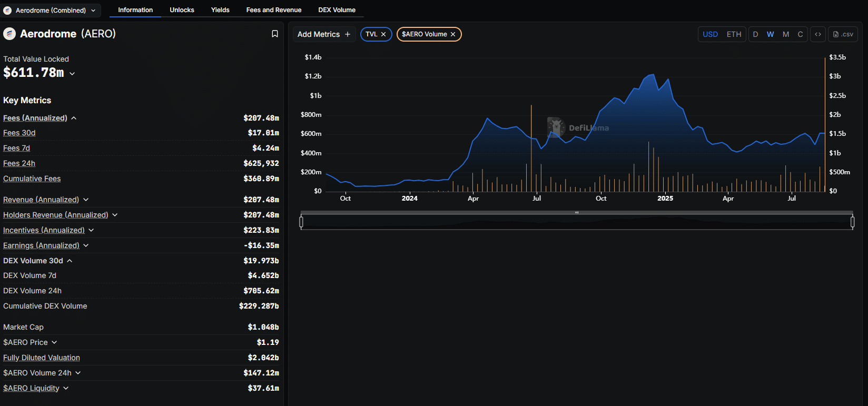Click the Fully Diluted Valuation label
Image resolution: width=868 pixels, height=406 pixels.
coord(42,358)
